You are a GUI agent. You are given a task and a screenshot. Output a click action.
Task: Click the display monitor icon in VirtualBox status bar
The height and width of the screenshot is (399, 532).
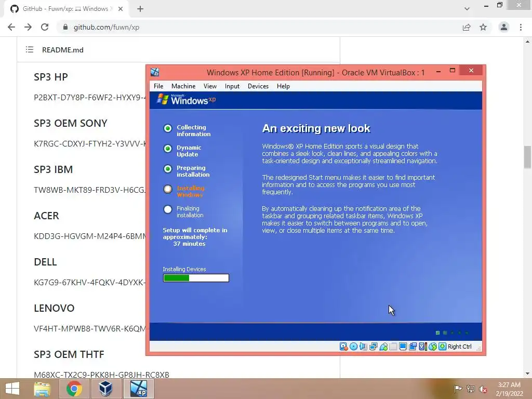(x=403, y=347)
